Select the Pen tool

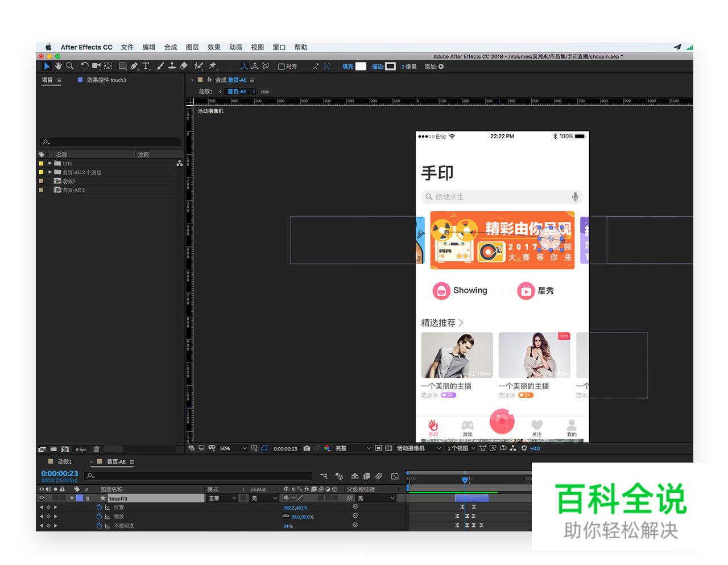click(134, 66)
